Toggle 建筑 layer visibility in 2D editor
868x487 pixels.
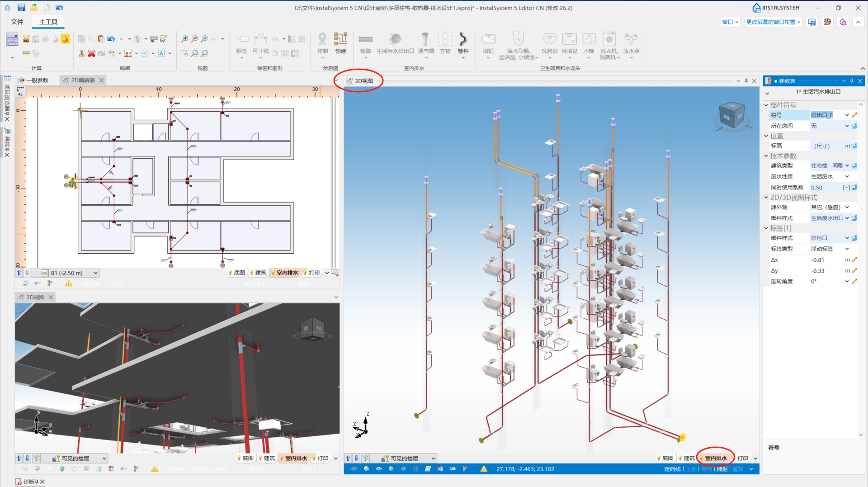[258, 273]
